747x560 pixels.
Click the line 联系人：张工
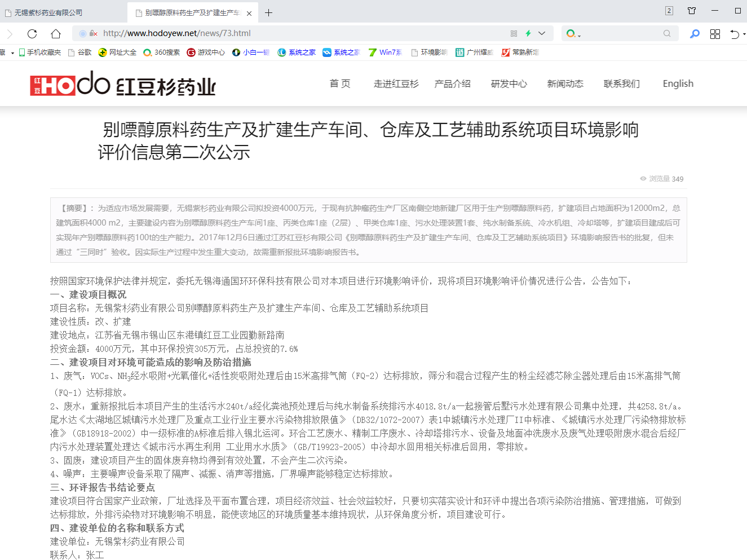coord(77,555)
